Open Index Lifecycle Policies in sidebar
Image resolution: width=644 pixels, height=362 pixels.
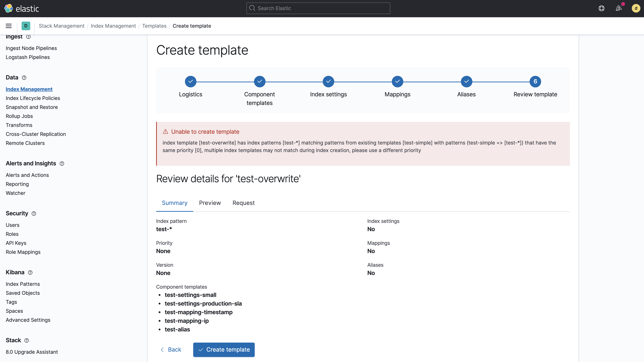(x=33, y=98)
